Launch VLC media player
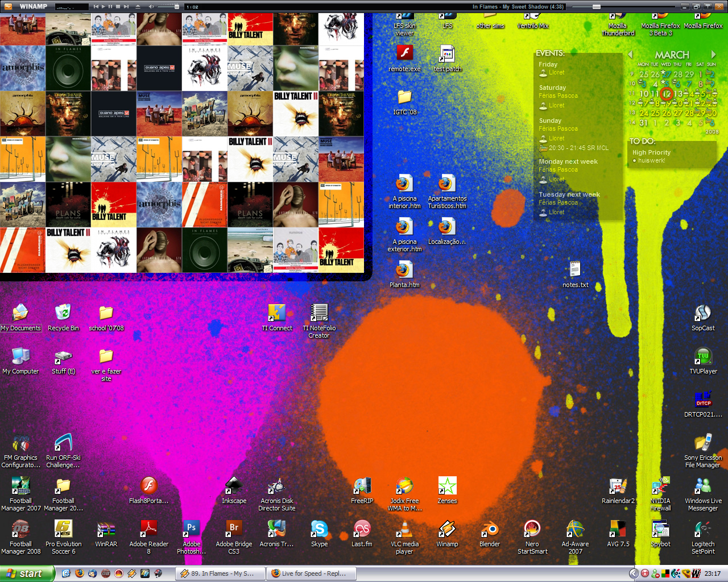This screenshot has height=582, width=728. point(404,537)
